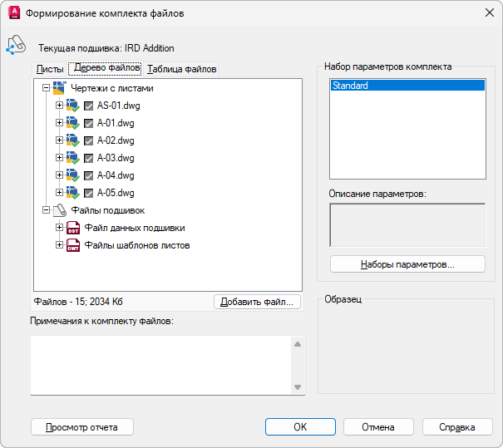Viewport: 503px width, 448px height.
Task: Open the Наборы параметров... dialog button
Action: (407, 264)
